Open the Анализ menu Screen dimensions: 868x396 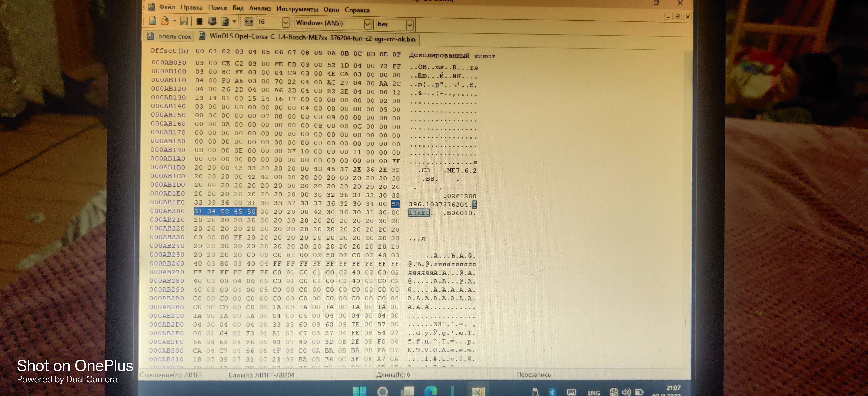tap(260, 8)
